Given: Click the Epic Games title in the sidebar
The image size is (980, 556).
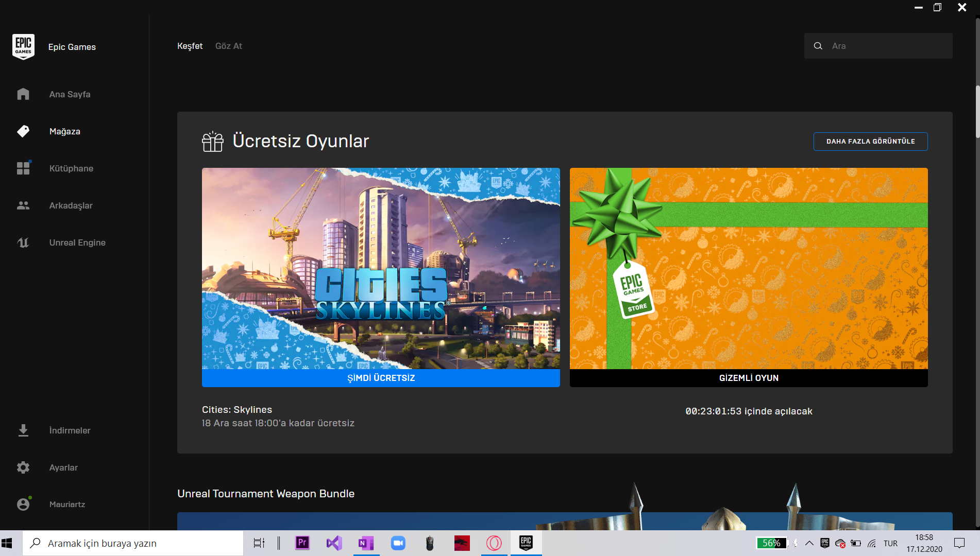Looking at the screenshot, I should point(72,47).
